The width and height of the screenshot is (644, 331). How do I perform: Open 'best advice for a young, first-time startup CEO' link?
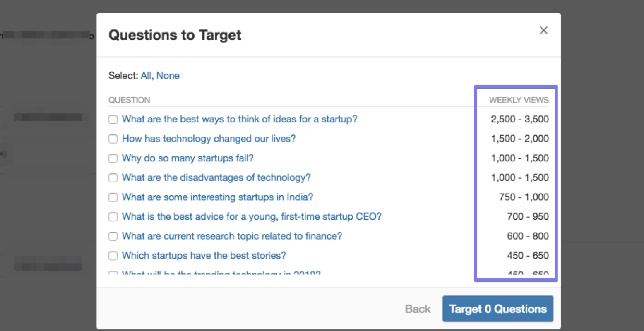tap(251, 216)
